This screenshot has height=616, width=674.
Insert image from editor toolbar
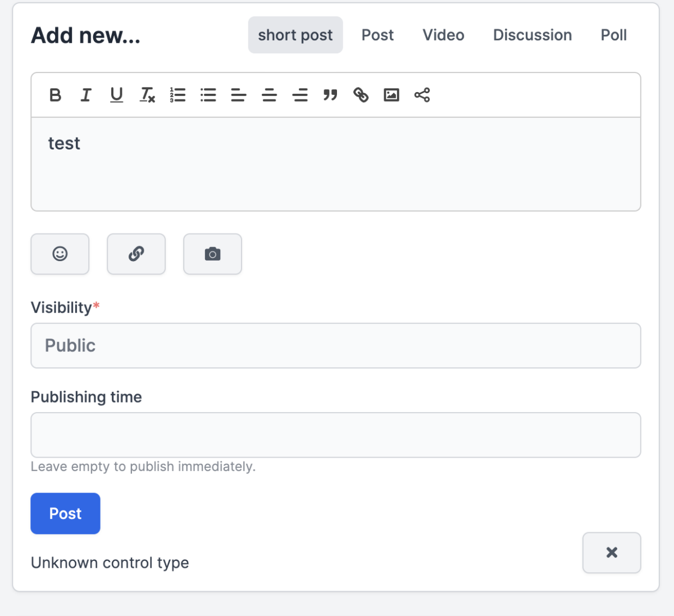(x=391, y=95)
